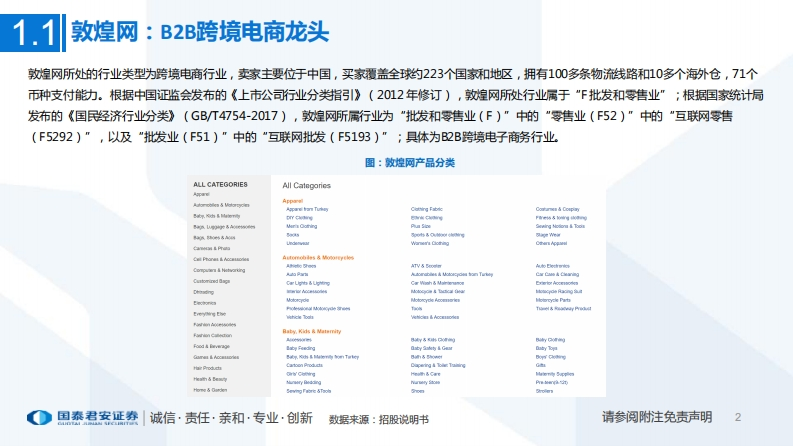The width and height of the screenshot is (793, 446).
Task: Open Sewing Notions & Tools link
Action: (x=560, y=226)
